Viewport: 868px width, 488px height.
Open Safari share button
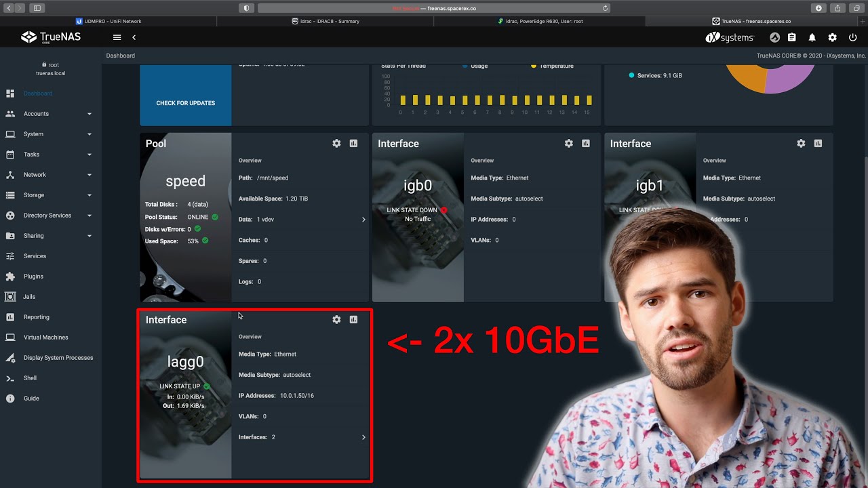click(838, 8)
